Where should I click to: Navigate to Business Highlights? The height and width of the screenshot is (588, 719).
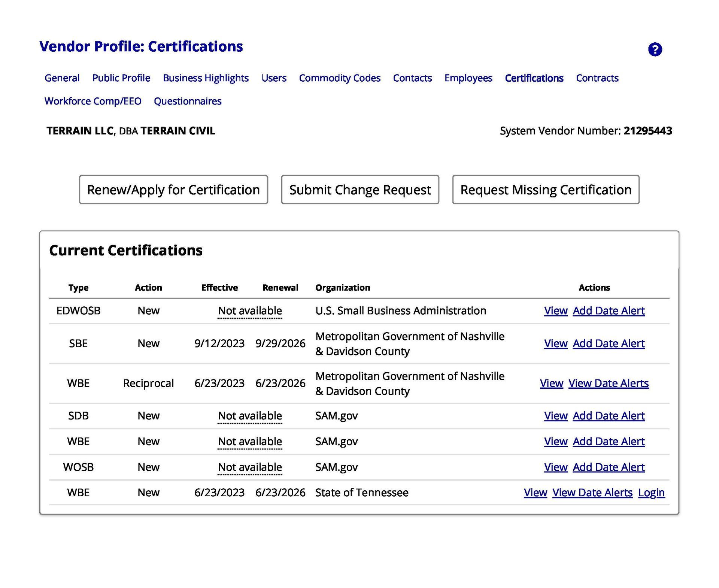tap(206, 78)
